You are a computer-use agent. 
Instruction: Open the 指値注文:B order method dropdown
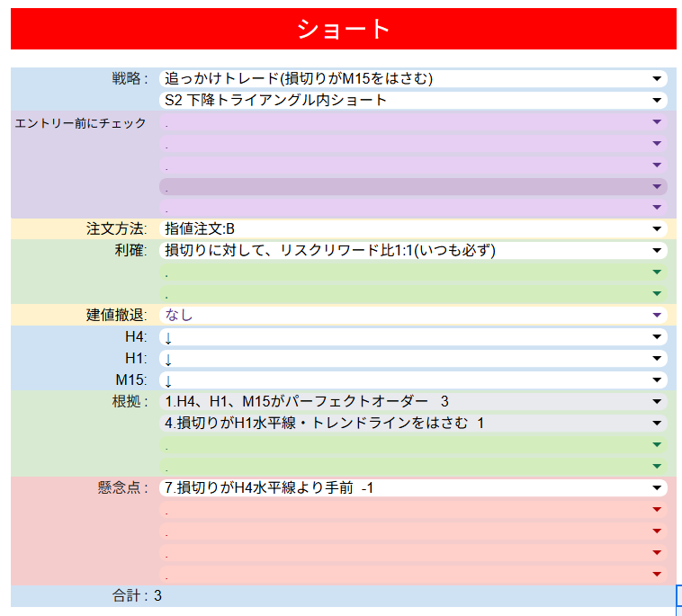coord(656,228)
